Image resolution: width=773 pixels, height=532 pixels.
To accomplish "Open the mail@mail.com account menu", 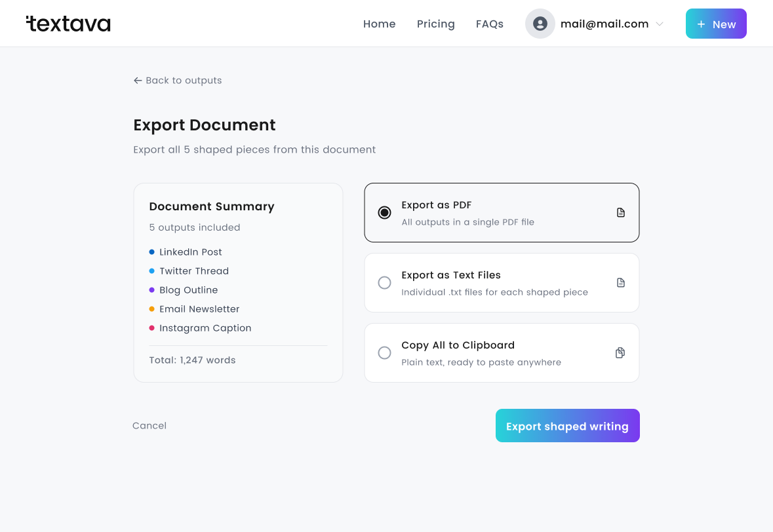I will coord(595,24).
